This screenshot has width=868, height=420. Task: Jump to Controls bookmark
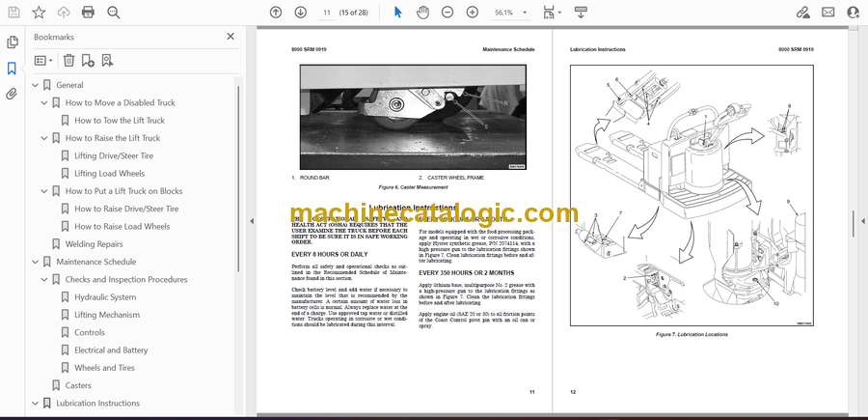(90, 332)
